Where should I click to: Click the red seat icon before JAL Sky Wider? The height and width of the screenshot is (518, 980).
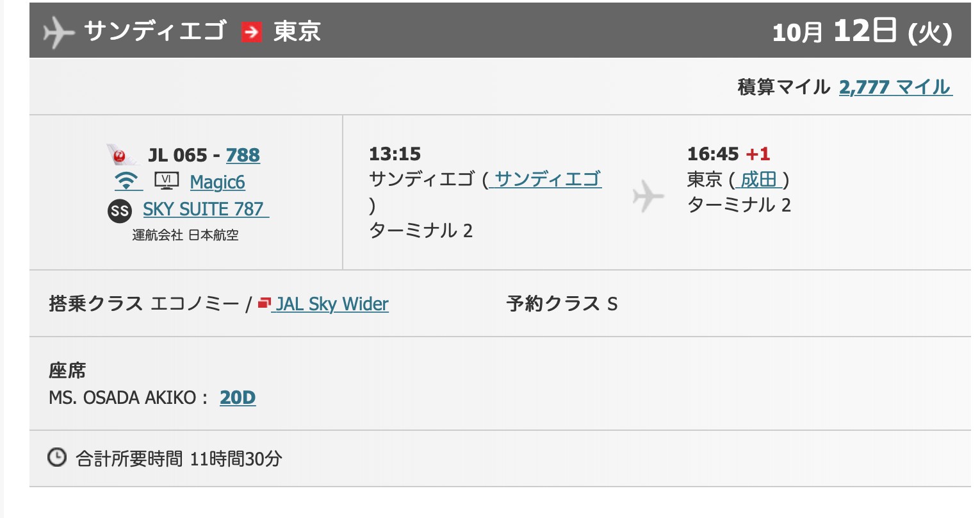(x=264, y=303)
